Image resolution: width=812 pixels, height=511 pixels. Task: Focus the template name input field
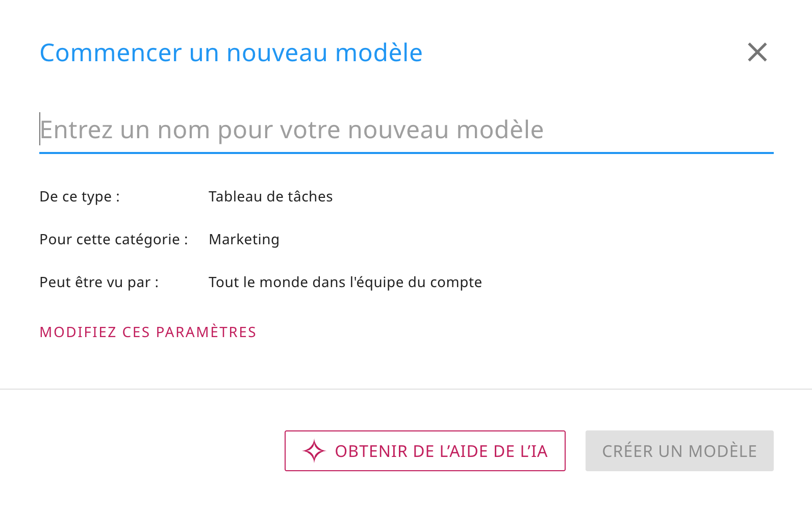coord(406,130)
